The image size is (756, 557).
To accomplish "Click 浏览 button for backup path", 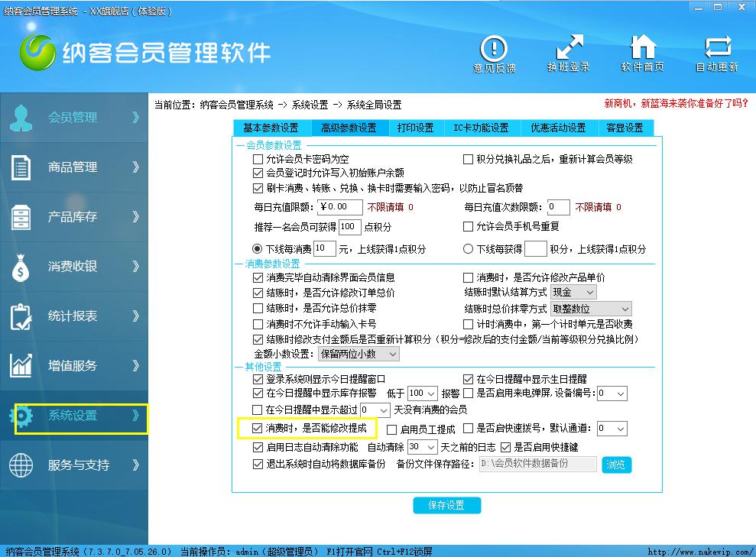I will tap(616, 465).
